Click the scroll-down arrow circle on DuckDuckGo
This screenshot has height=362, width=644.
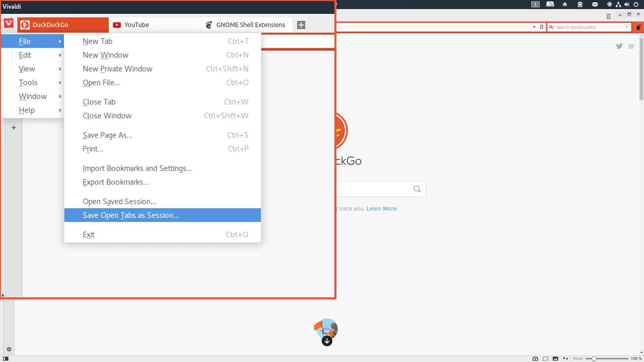327,341
